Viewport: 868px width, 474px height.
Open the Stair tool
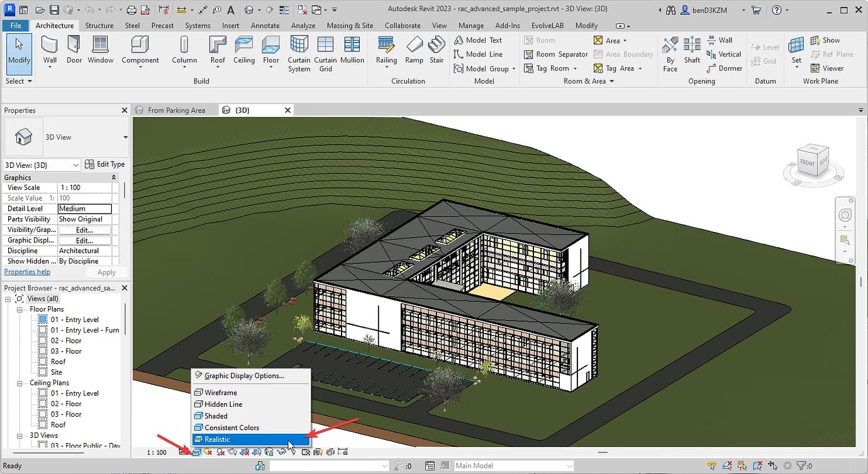coord(437,50)
